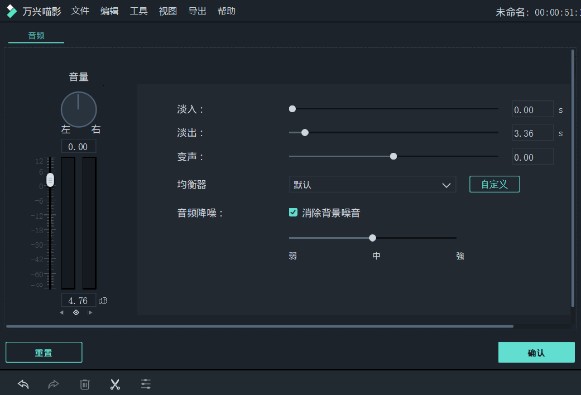Click the 淡入 fade-in slider handle

pos(292,109)
